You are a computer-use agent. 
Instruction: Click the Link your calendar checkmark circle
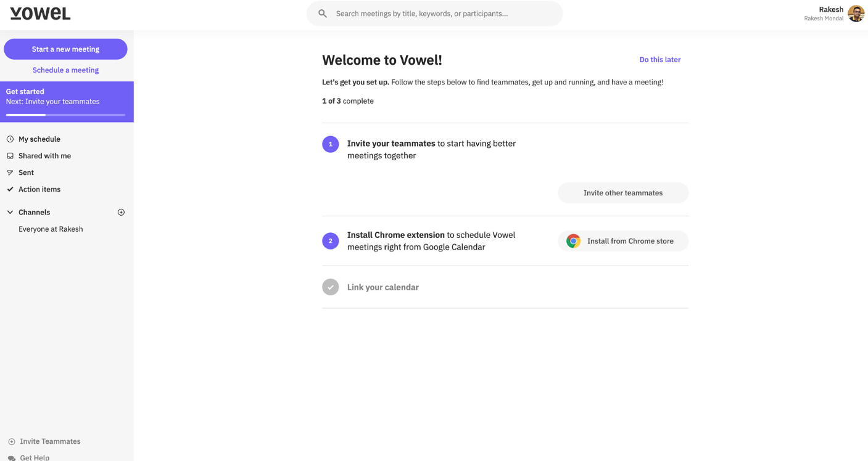point(331,287)
